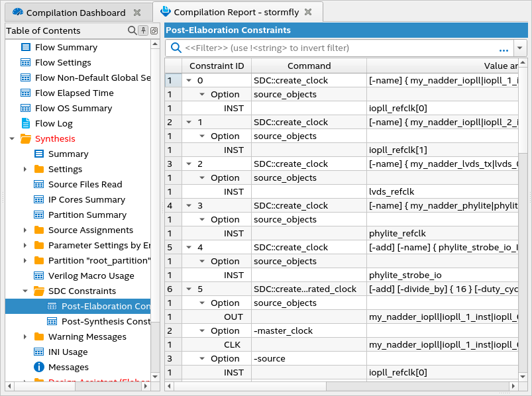Open the Messages info icon entry
This screenshot has height=396, width=532.
coord(39,367)
